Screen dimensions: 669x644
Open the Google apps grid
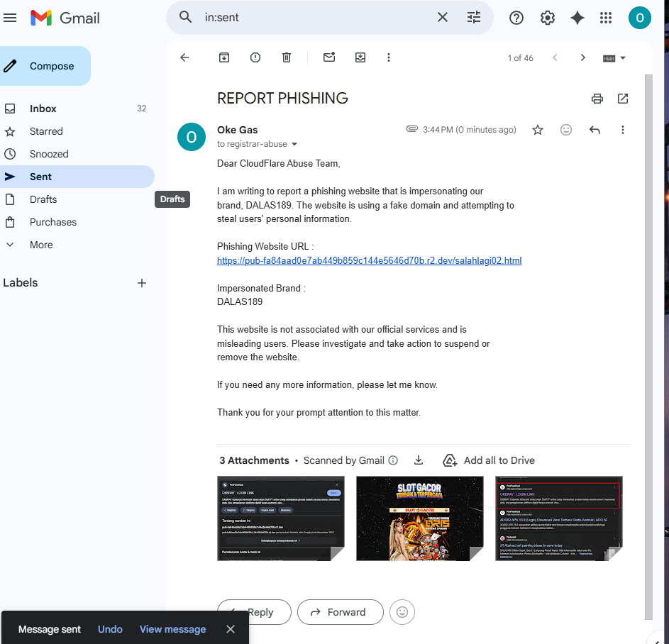606,18
